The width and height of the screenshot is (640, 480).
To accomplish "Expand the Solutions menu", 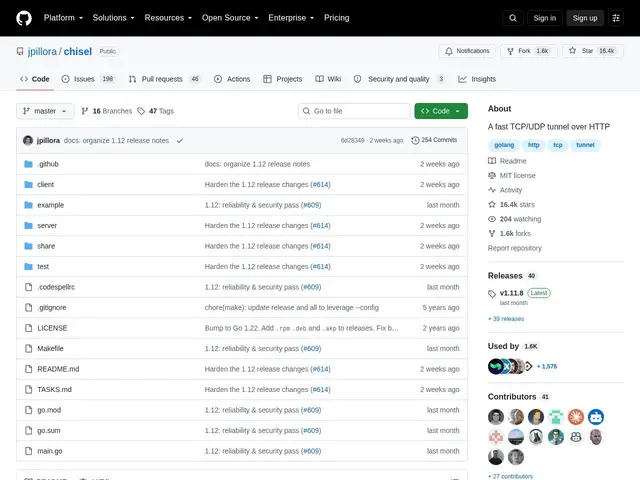I will click(x=113, y=18).
